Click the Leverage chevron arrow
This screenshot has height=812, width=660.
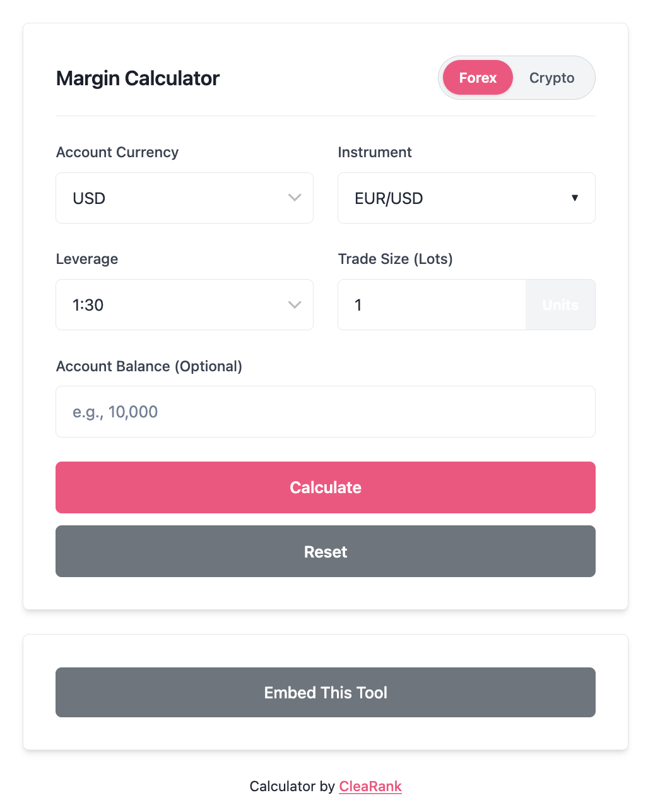click(295, 305)
